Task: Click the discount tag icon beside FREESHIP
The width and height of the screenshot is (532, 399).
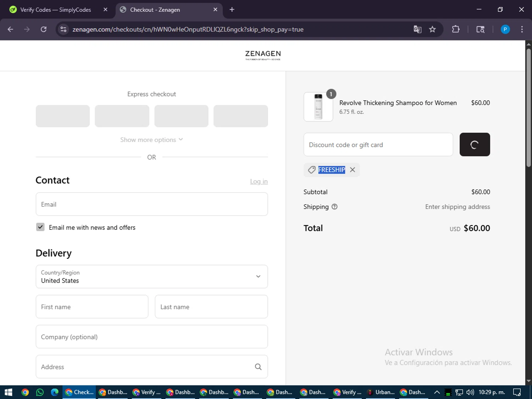Action: (x=312, y=170)
